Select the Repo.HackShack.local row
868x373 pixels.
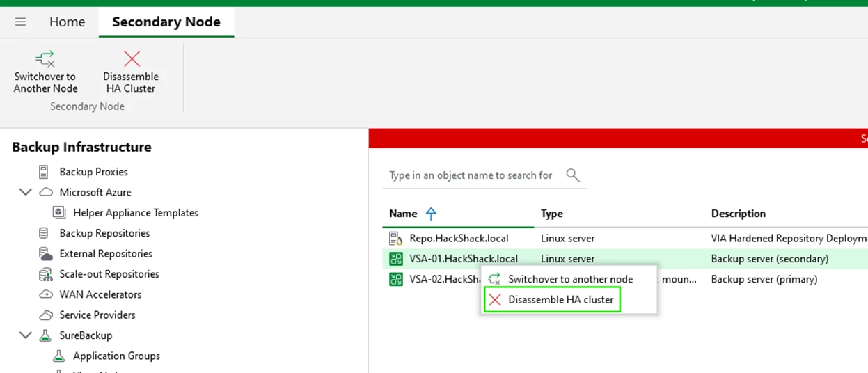pyautogui.click(x=625, y=239)
